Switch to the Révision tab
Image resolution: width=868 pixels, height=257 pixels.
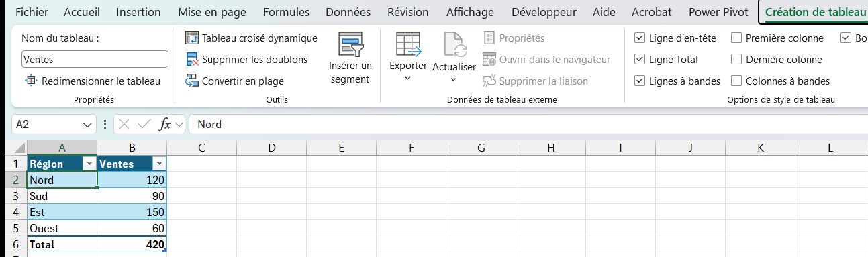click(408, 12)
